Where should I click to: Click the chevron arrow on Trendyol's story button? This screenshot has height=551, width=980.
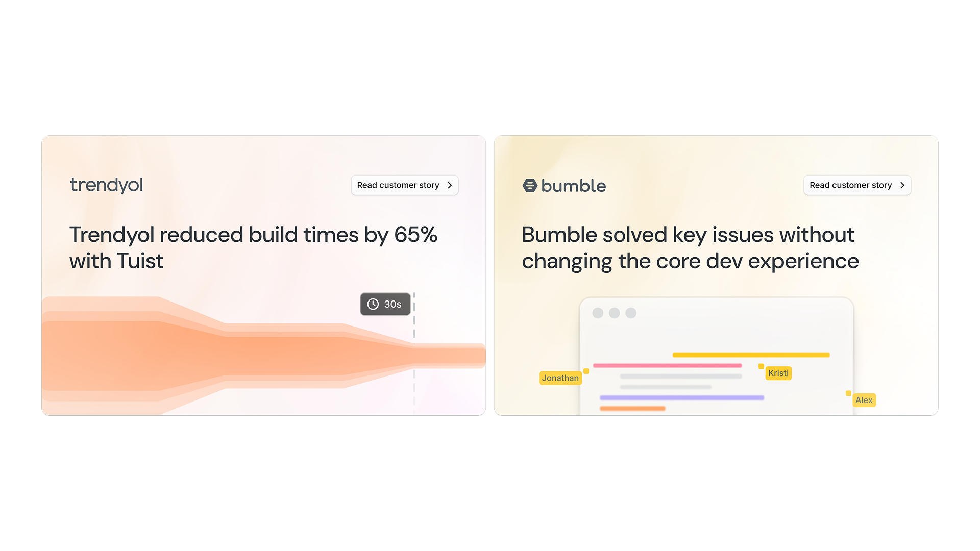pyautogui.click(x=449, y=185)
